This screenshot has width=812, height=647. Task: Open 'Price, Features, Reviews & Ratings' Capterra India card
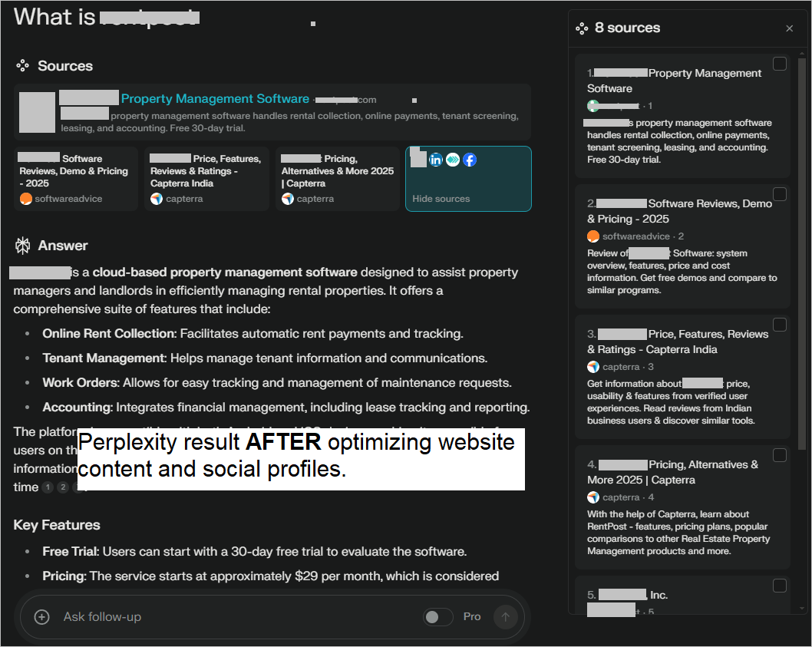click(206, 179)
